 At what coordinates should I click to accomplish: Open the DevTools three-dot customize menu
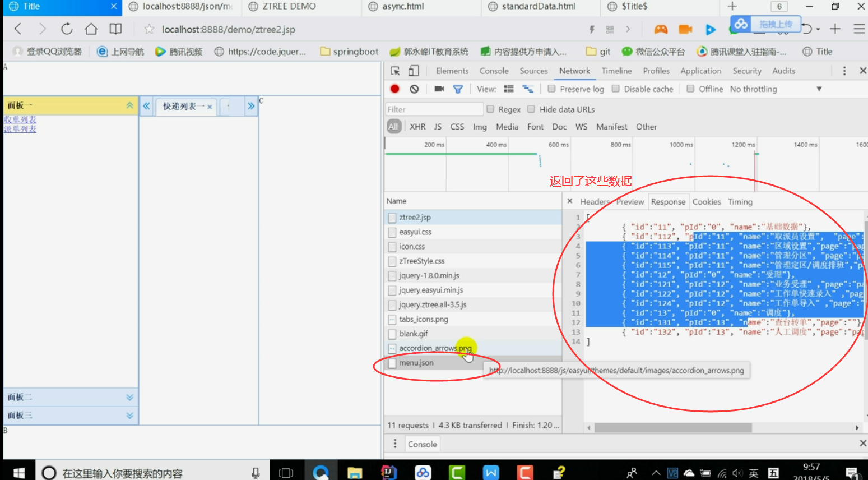click(x=844, y=71)
